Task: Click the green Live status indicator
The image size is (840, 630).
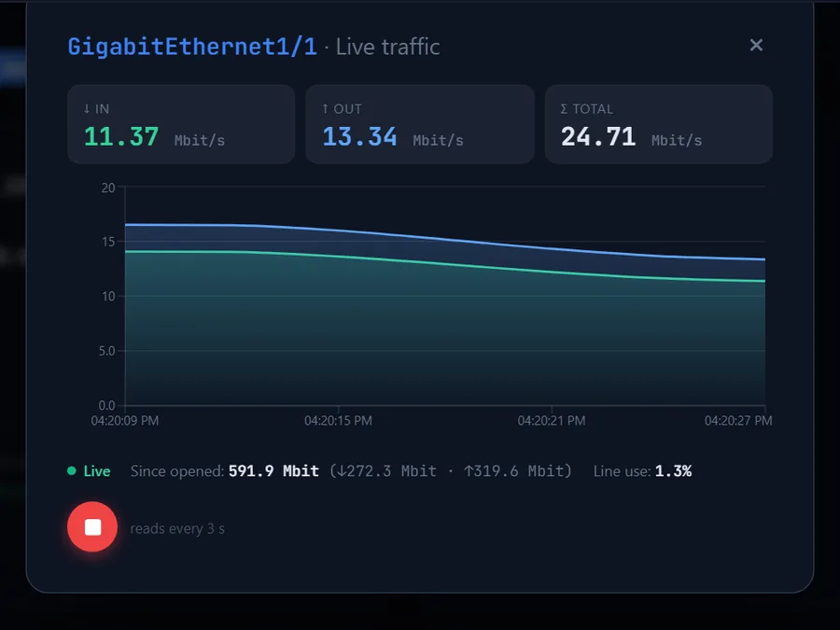Action: pos(89,471)
